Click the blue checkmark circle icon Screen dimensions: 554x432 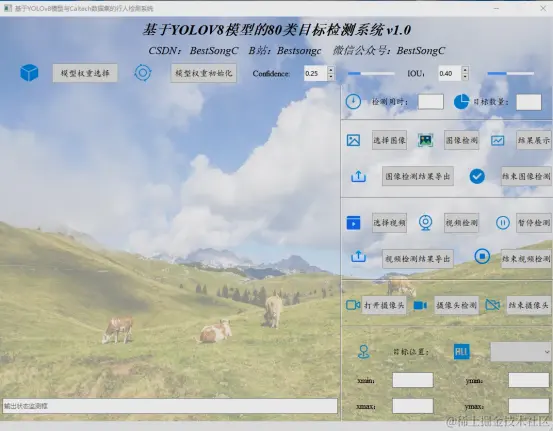coord(477,176)
